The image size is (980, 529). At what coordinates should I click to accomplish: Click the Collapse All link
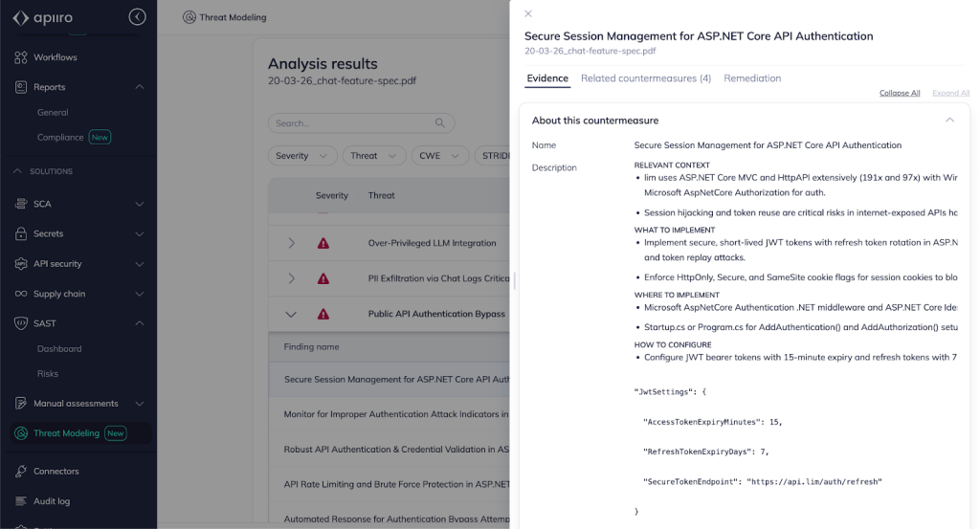click(900, 93)
